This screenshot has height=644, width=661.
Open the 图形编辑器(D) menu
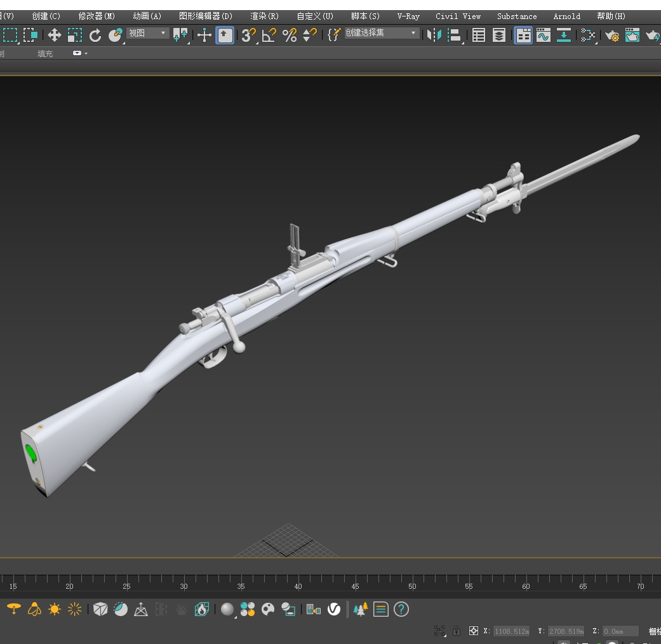click(205, 16)
